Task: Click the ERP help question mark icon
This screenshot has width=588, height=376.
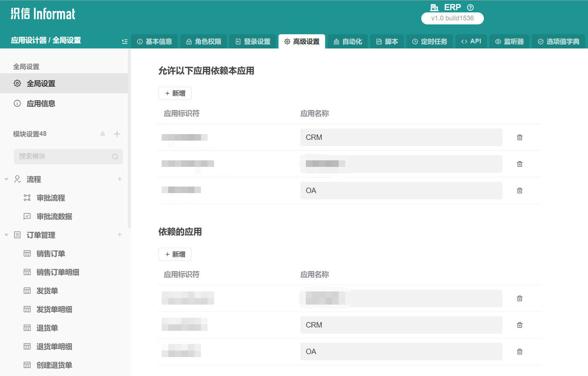Action: click(x=470, y=7)
